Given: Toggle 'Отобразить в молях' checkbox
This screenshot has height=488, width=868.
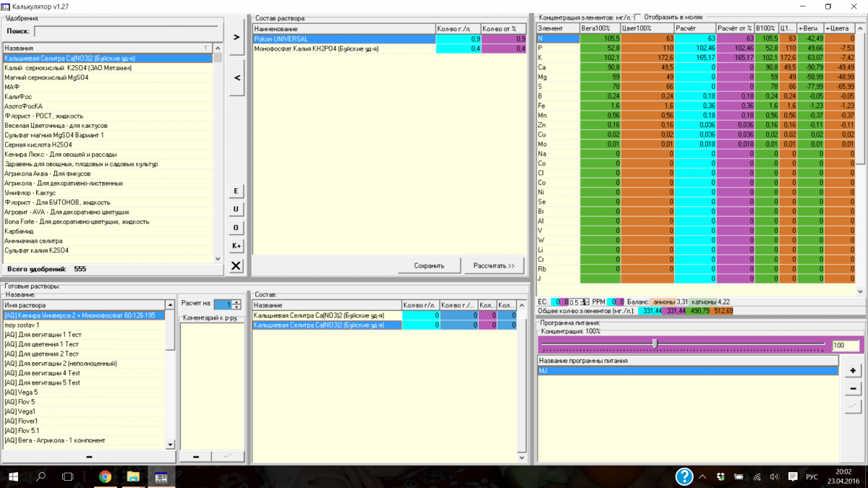Looking at the screenshot, I should (637, 17).
